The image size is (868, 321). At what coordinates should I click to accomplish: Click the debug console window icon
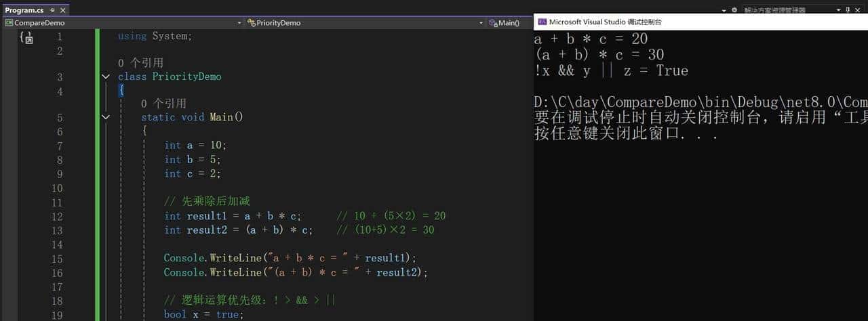coord(542,22)
